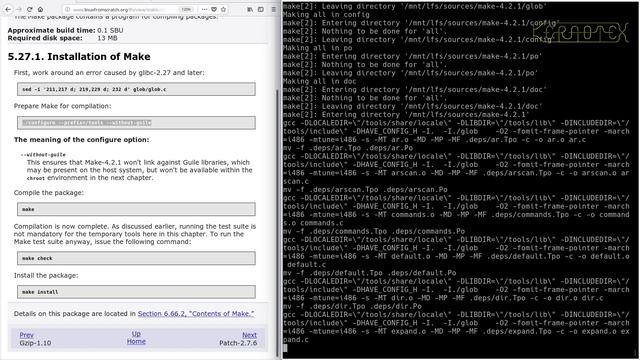This screenshot has height=360, width=640.
Task: Save page to Pocket
Action: click(214, 9)
